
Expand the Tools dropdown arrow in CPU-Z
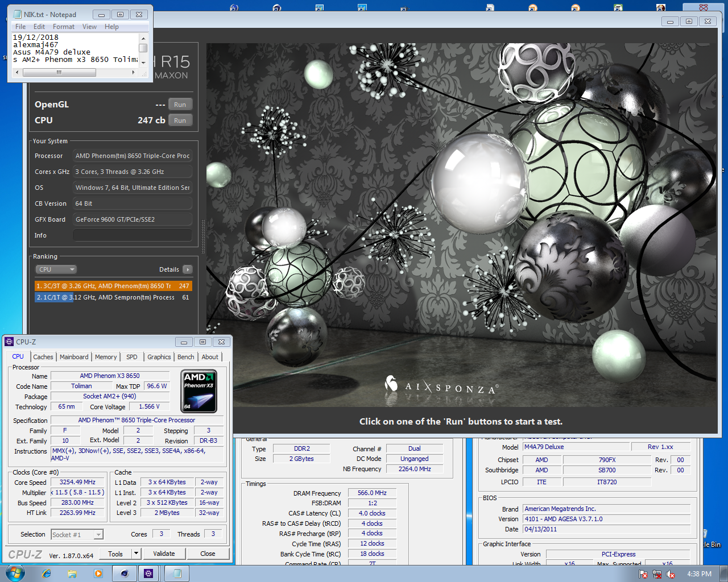(136, 554)
